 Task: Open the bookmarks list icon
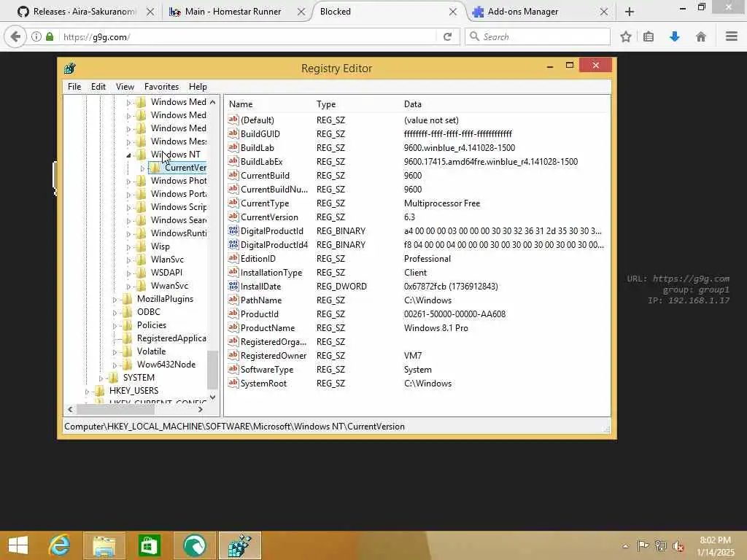coord(649,36)
